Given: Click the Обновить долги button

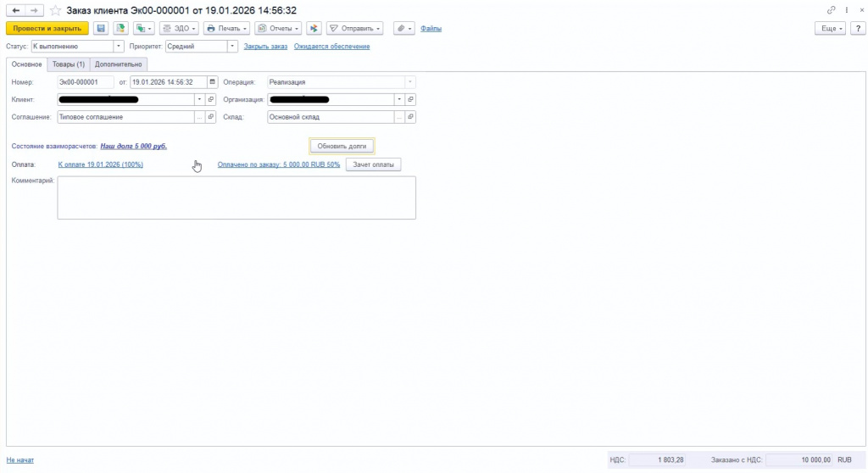Looking at the screenshot, I should point(342,146).
